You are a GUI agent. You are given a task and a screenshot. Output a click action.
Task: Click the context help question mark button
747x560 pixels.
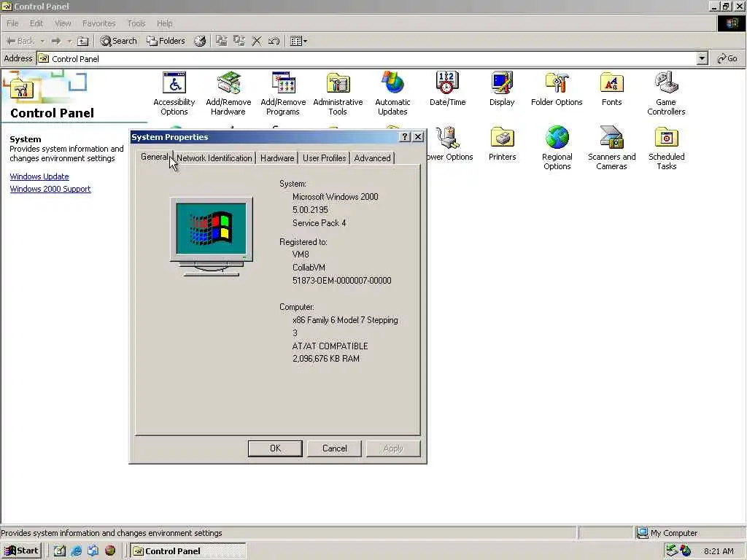[x=404, y=137]
